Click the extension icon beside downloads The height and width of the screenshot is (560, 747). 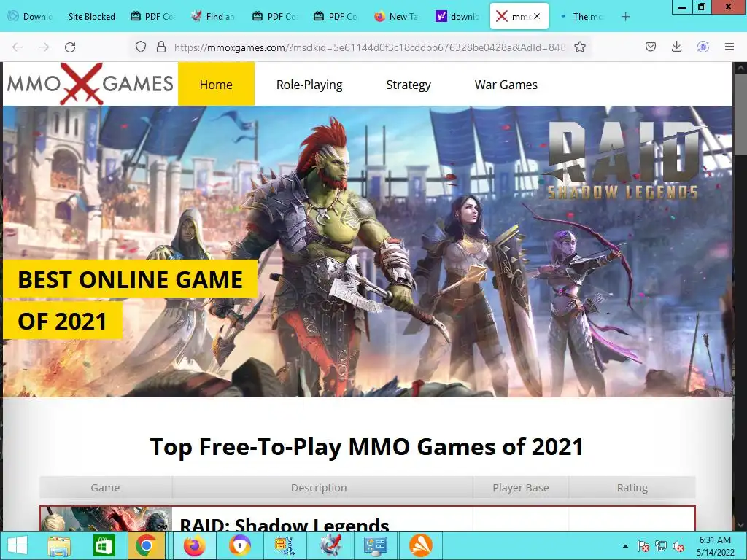703,47
